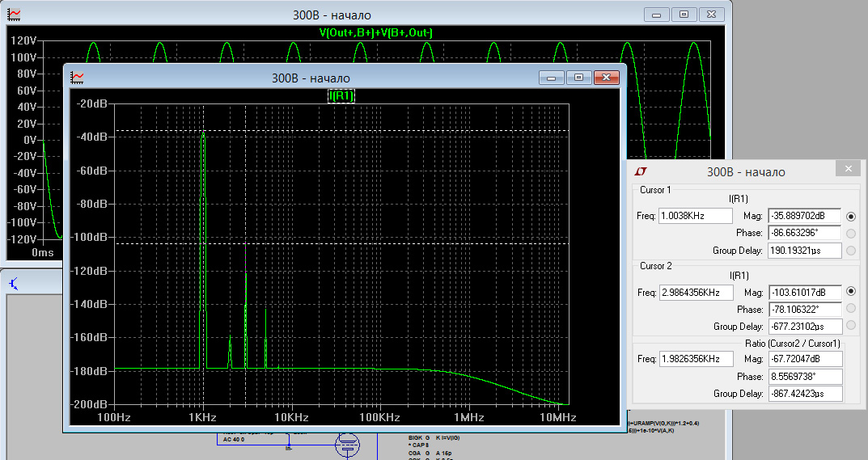Click the I(R1) trace label
The image size is (868, 460).
coord(341,96)
